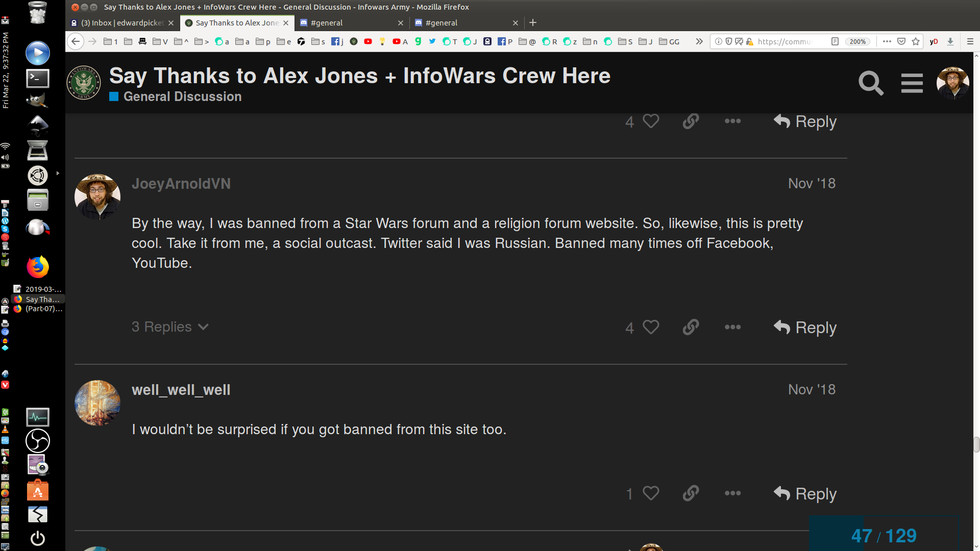This screenshot has width=980, height=551.
Task: Switch to the first #general tab
Action: point(352,23)
